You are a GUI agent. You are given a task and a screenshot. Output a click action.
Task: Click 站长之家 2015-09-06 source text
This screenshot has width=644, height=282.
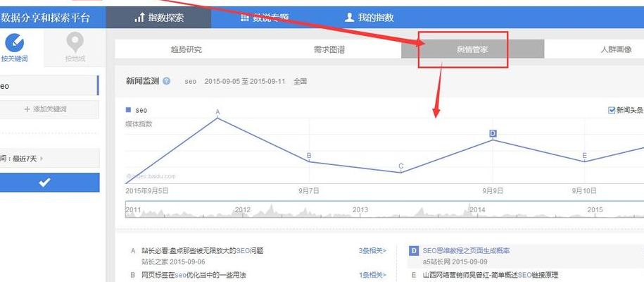[173, 262]
